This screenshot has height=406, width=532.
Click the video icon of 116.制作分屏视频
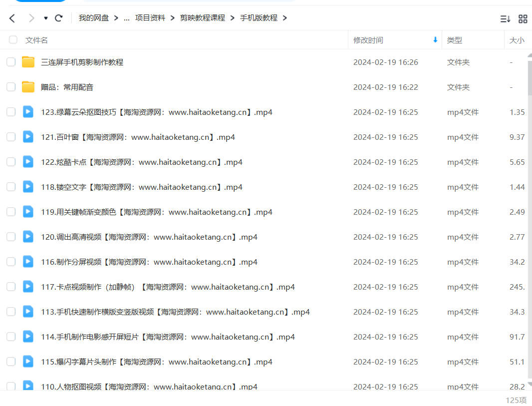(x=28, y=261)
